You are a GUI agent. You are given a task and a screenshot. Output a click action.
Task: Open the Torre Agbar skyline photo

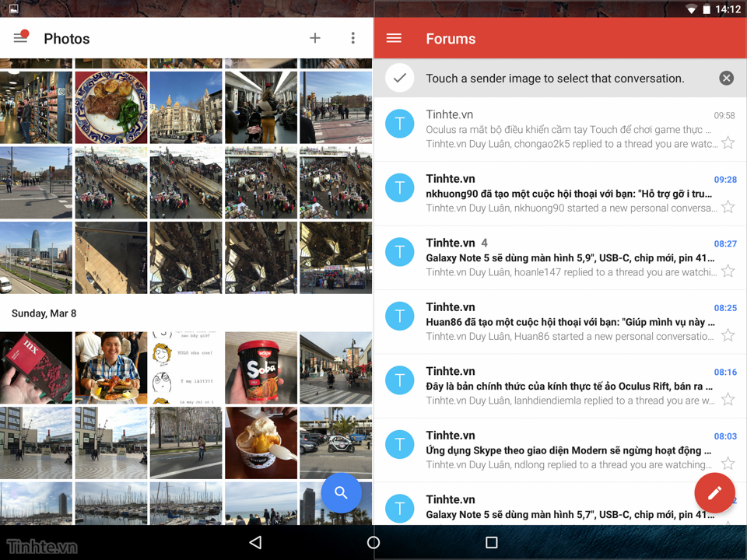coord(36,257)
